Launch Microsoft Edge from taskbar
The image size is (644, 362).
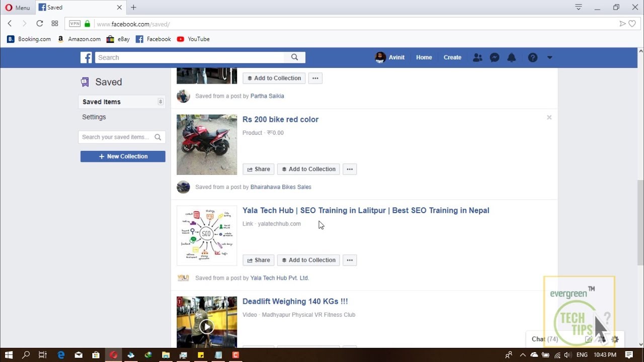61,355
